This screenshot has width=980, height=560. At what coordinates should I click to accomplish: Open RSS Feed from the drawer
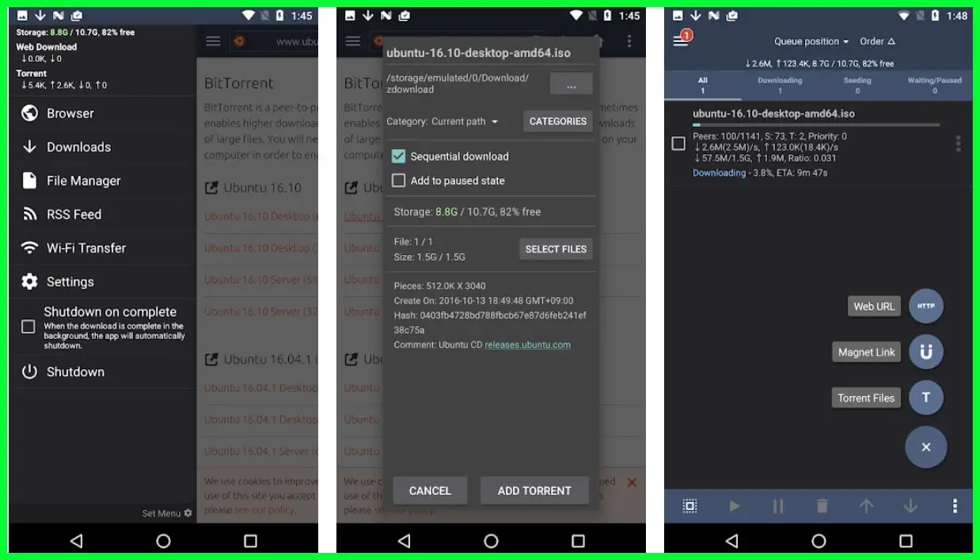click(x=103, y=214)
